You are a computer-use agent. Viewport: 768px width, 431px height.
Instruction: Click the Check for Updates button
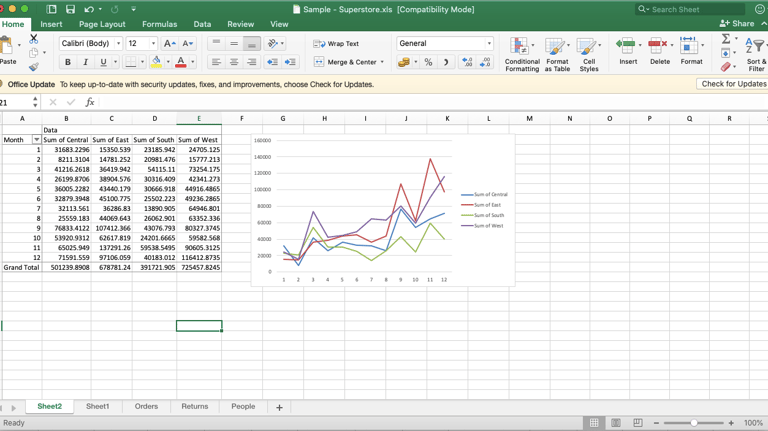tap(733, 84)
